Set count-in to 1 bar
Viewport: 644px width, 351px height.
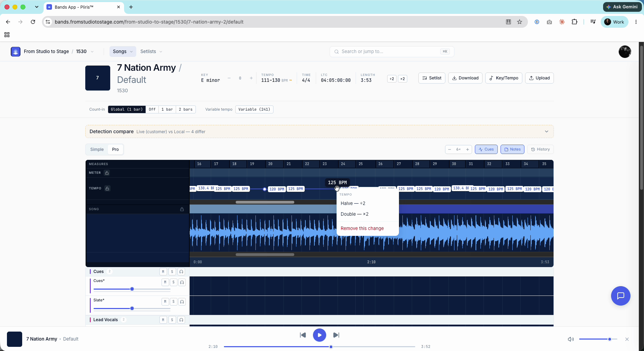(x=167, y=110)
